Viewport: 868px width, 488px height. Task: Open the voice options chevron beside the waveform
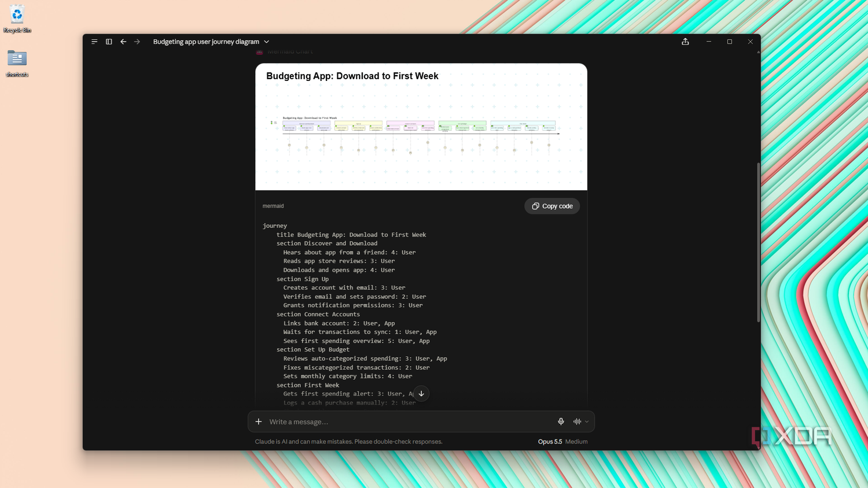tap(587, 422)
